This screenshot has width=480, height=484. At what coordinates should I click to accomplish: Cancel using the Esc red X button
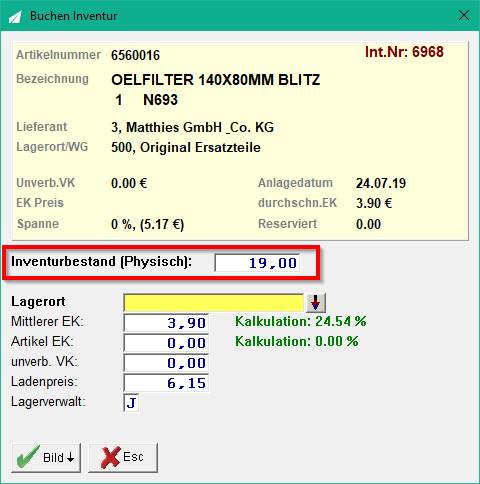123,457
